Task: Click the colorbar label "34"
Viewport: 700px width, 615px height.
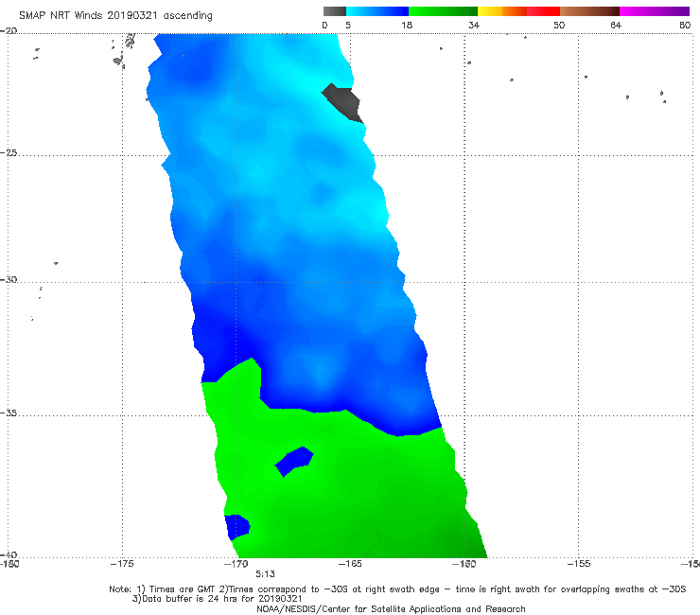Action: tap(474, 26)
